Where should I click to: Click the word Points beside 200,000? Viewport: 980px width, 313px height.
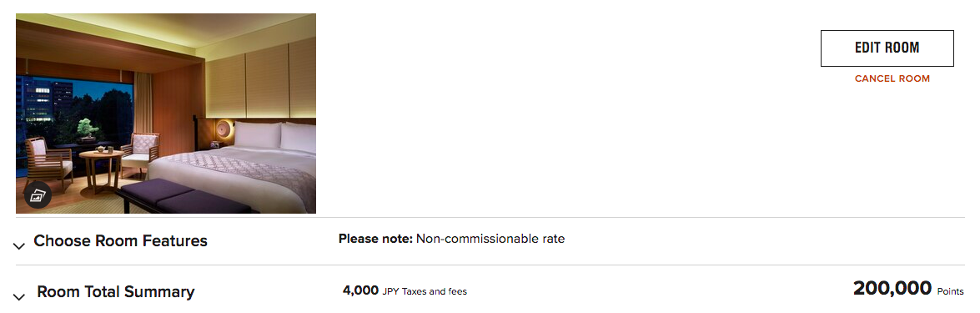[x=951, y=291]
